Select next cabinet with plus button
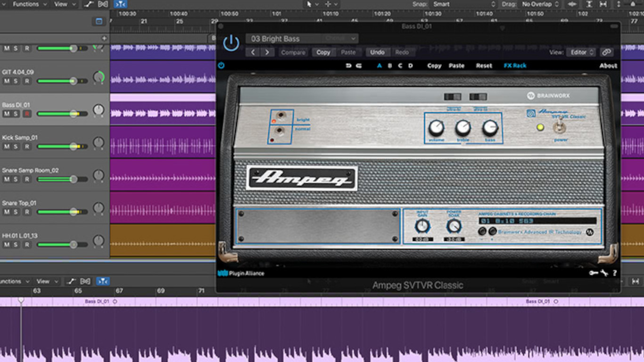644x362 pixels. coord(493,231)
